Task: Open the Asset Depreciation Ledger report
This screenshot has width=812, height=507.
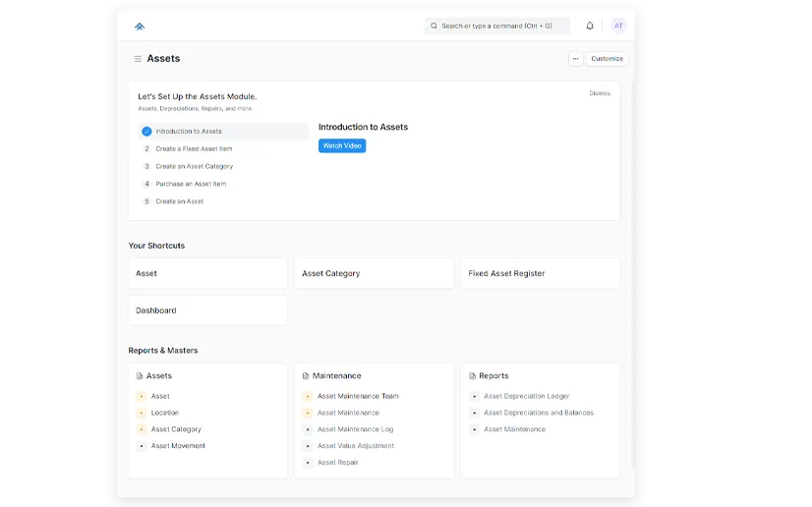Action: coord(526,396)
